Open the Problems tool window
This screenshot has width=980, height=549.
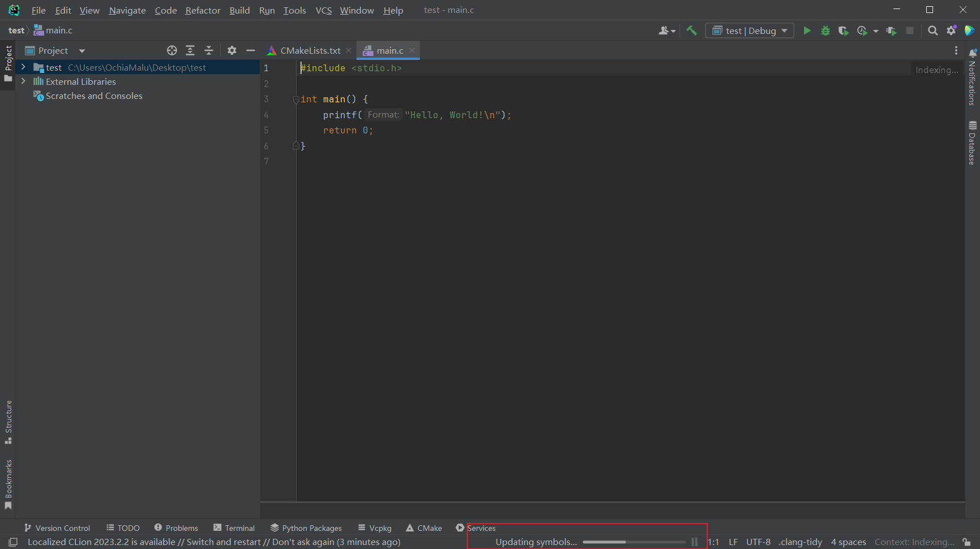pyautogui.click(x=176, y=528)
